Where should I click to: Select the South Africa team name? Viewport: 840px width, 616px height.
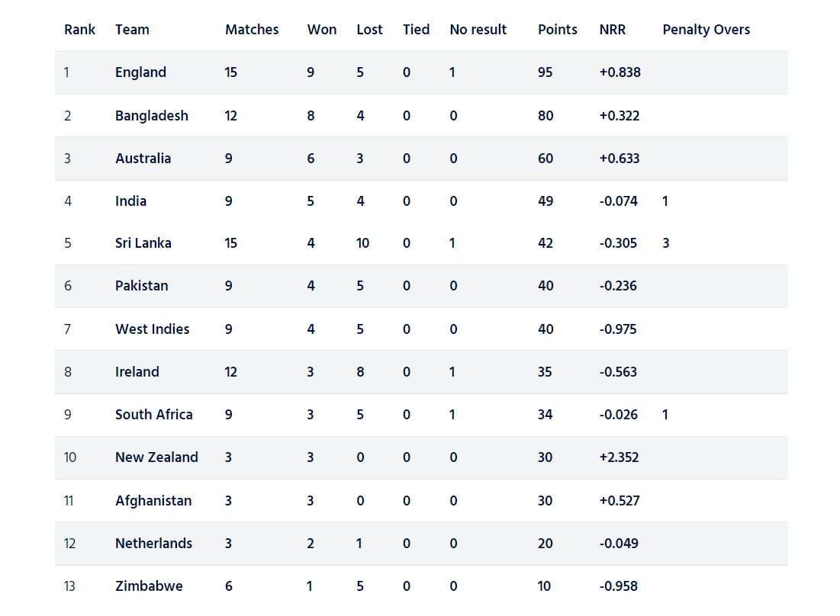point(154,415)
